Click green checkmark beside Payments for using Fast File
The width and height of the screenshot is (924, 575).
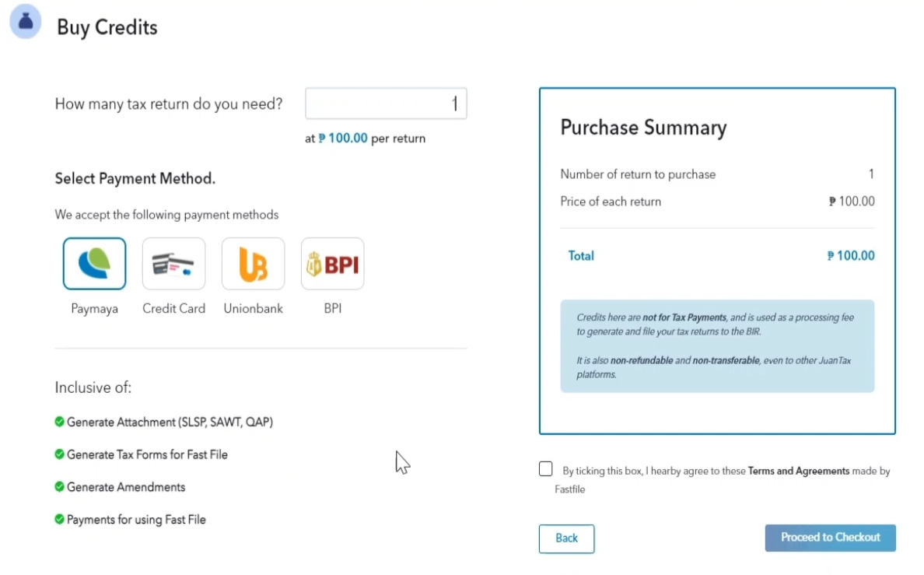pyautogui.click(x=59, y=519)
